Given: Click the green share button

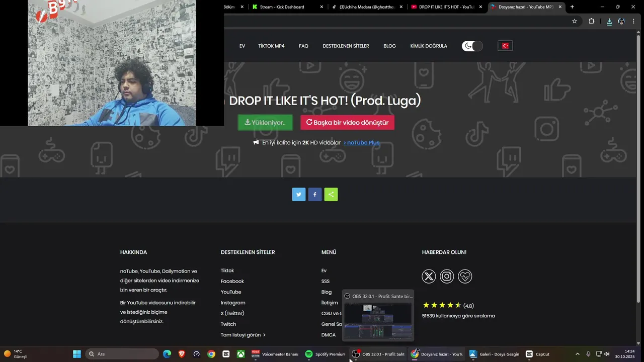Looking at the screenshot, I should [331, 195].
